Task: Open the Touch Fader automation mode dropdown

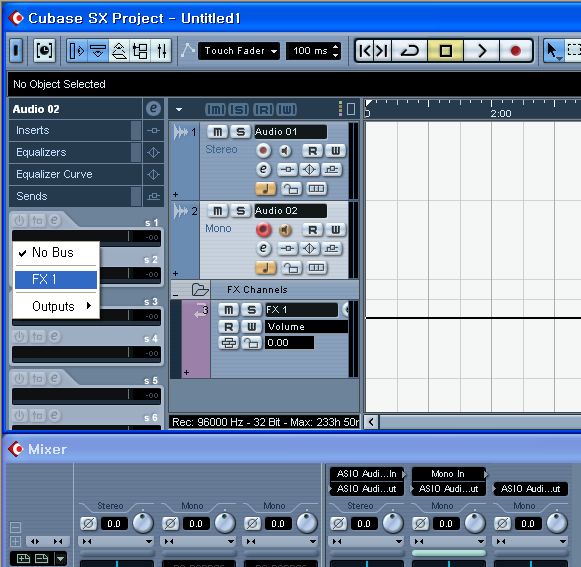Action: click(x=239, y=51)
